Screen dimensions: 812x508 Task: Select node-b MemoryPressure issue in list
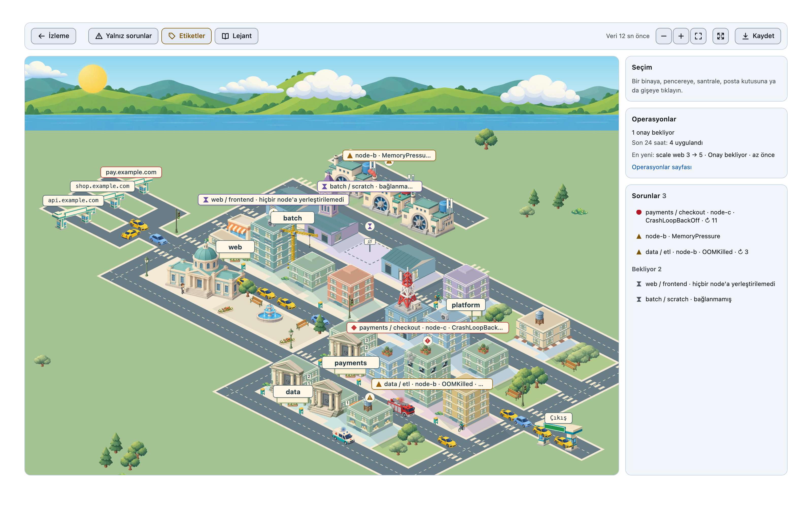[x=706, y=236]
